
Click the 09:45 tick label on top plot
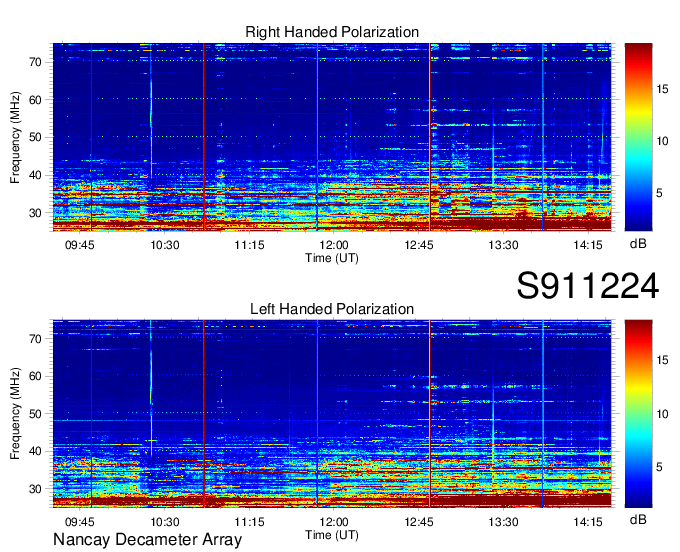[x=80, y=245]
